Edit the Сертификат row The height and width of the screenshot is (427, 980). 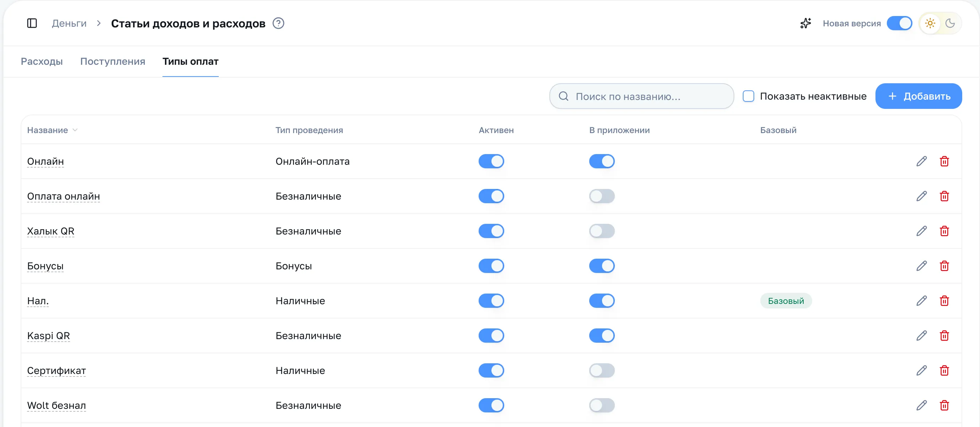coord(921,371)
